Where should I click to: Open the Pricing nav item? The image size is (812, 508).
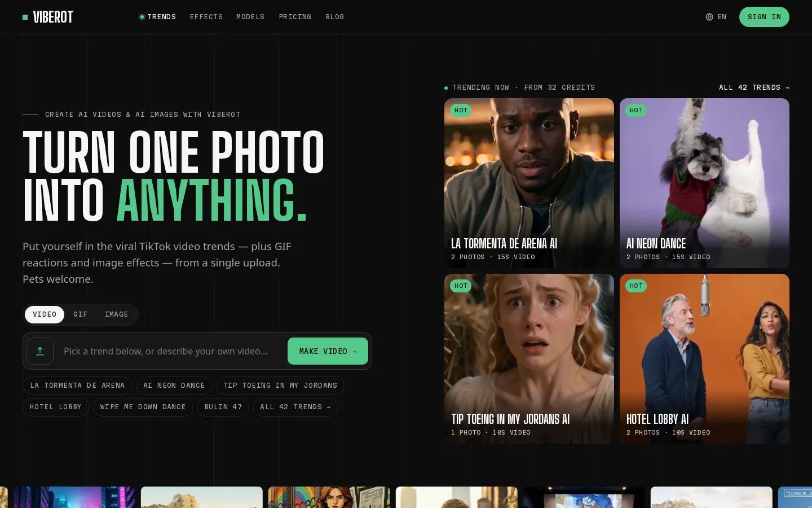[295, 17]
